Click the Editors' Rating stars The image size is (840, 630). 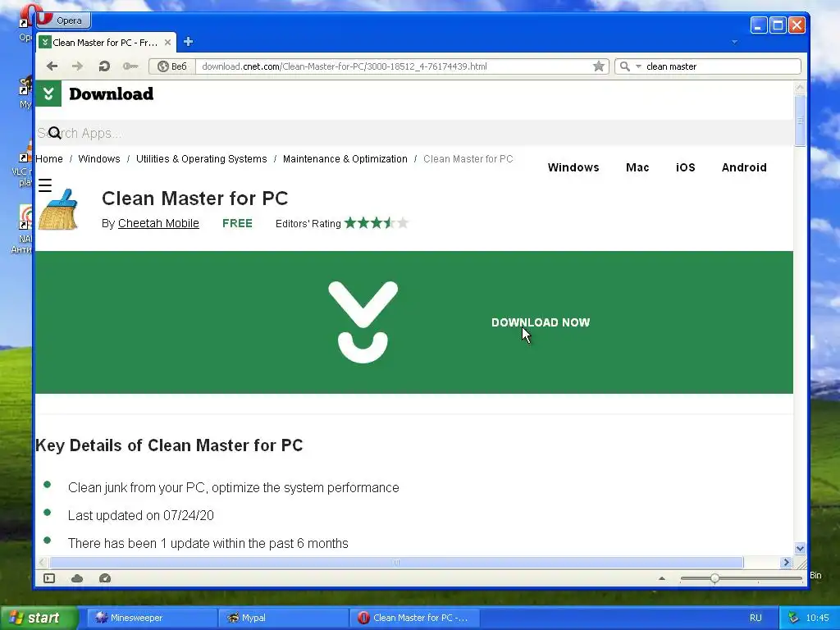[376, 223]
